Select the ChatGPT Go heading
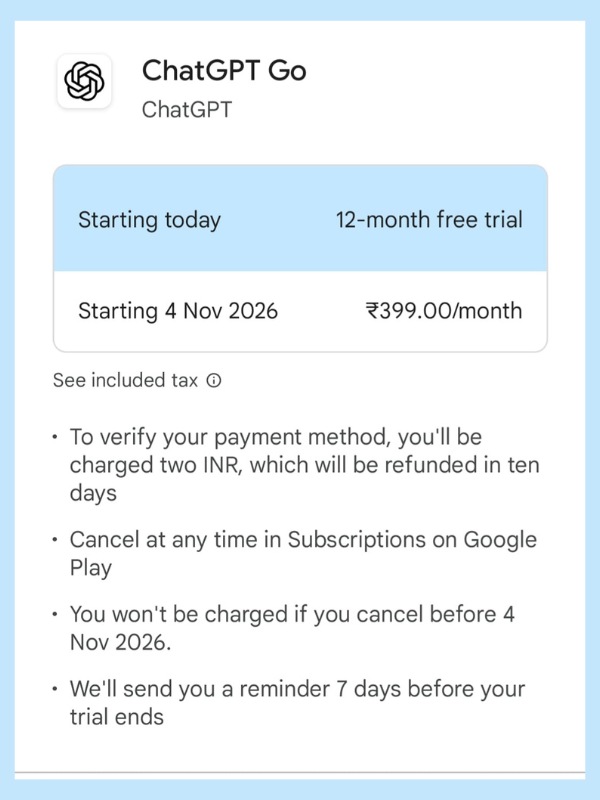This screenshot has height=800, width=600. pos(226,71)
